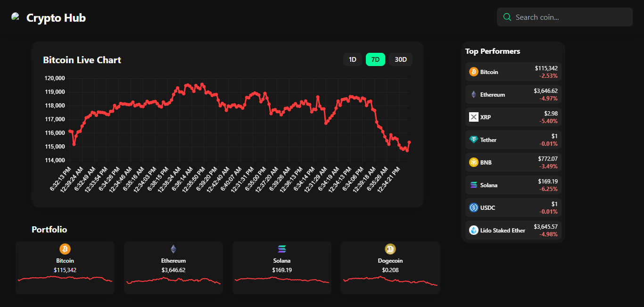Click the 6:32:13 PM x-axis label
The image size is (644, 307).
[x=61, y=178]
